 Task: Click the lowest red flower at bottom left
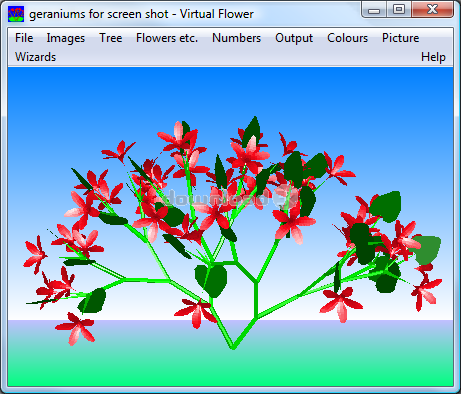[x=76, y=329]
